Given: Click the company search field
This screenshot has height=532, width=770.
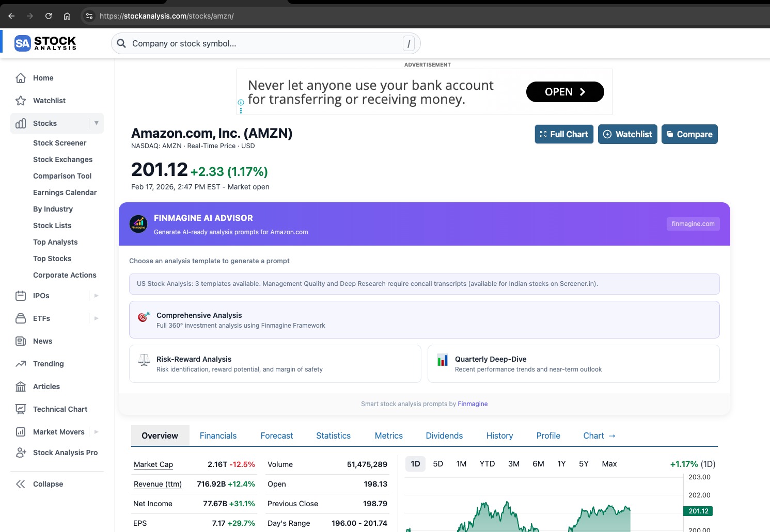Looking at the screenshot, I should pos(266,43).
